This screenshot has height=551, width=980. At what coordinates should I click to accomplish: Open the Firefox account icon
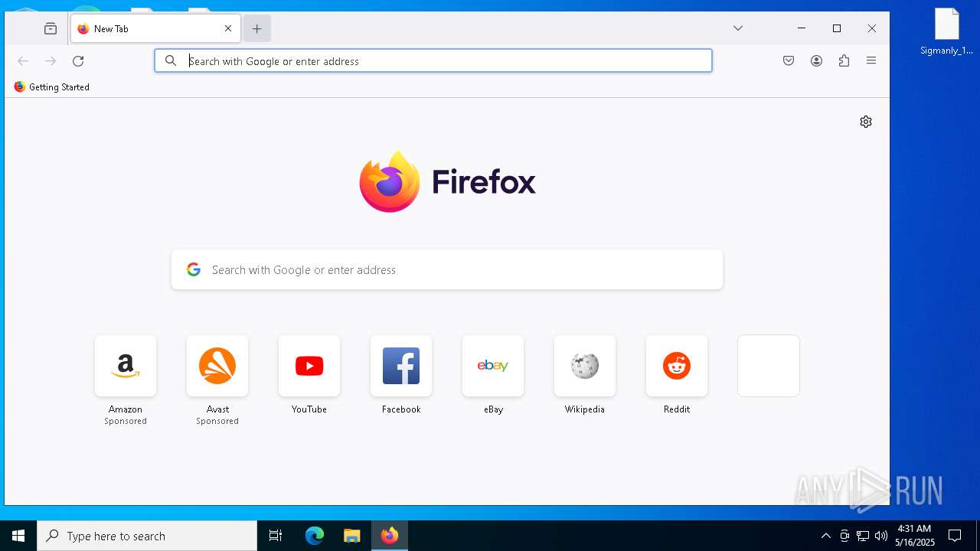point(816,60)
